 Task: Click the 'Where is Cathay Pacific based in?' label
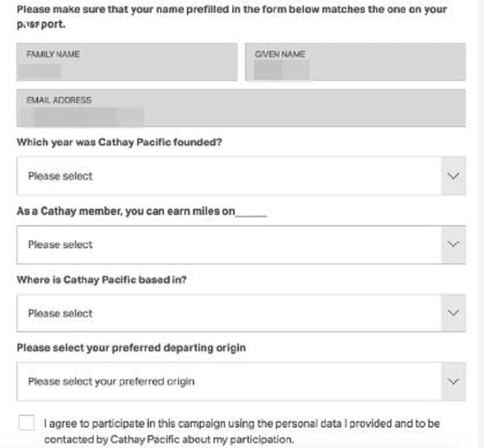(102, 280)
